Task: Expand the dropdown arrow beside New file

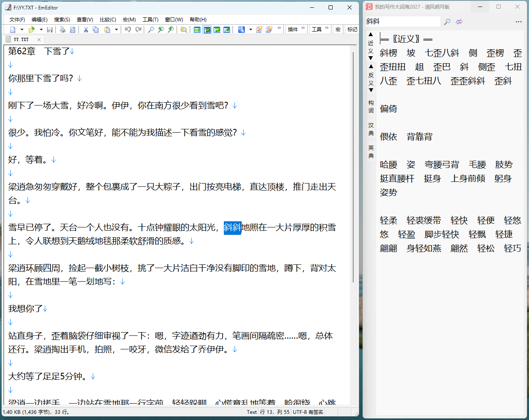Action: pos(22,30)
